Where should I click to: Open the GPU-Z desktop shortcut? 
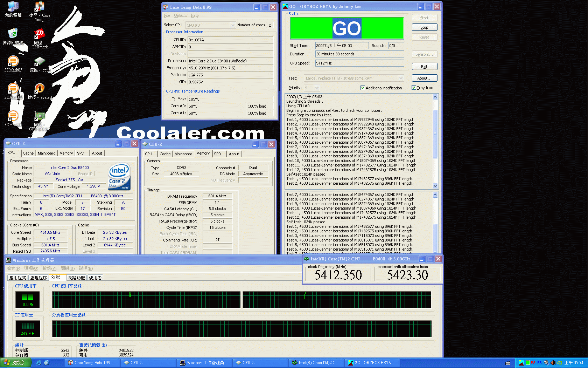click(x=40, y=121)
